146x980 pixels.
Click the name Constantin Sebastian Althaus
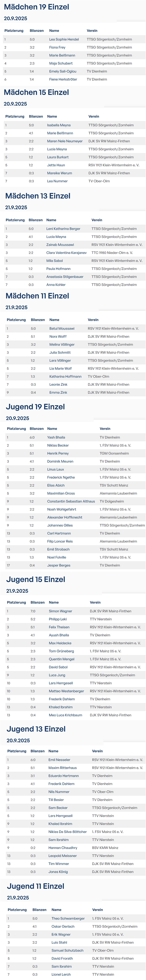point(71,501)
